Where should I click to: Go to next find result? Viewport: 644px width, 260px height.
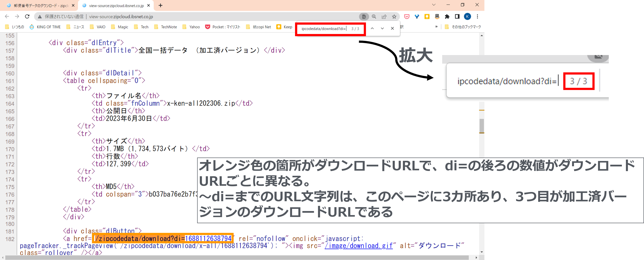(x=382, y=29)
